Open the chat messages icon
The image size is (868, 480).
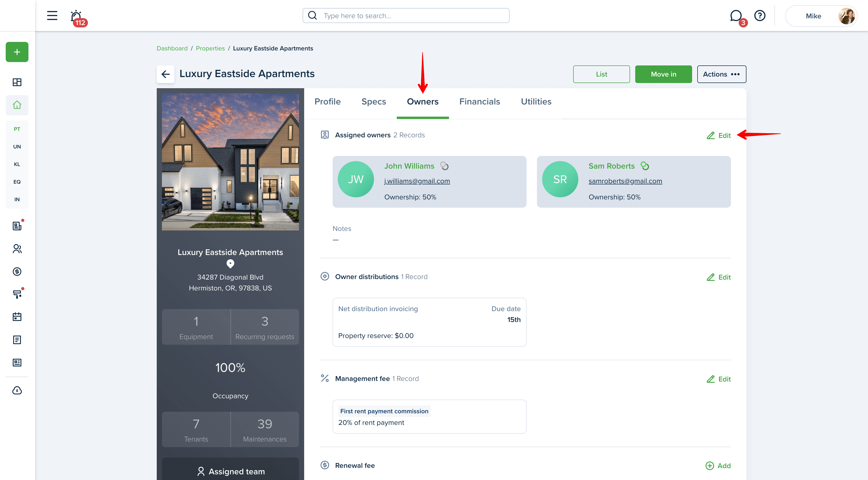pyautogui.click(x=736, y=16)
